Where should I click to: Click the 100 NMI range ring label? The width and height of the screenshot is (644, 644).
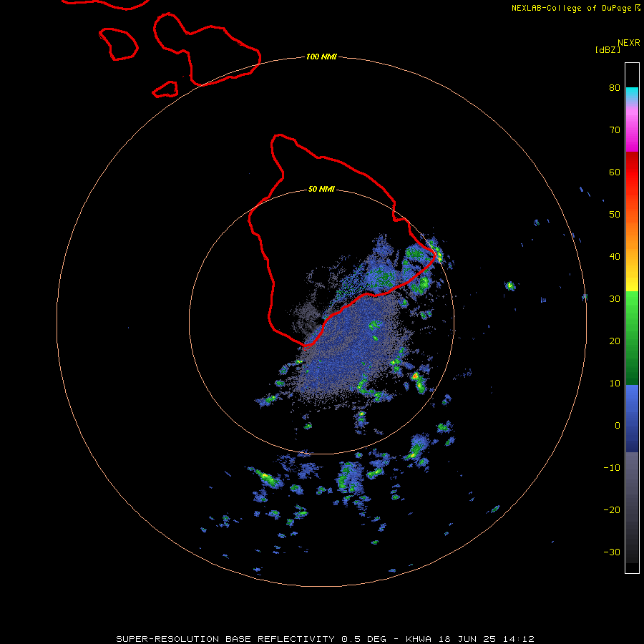[x=321, y=57]
